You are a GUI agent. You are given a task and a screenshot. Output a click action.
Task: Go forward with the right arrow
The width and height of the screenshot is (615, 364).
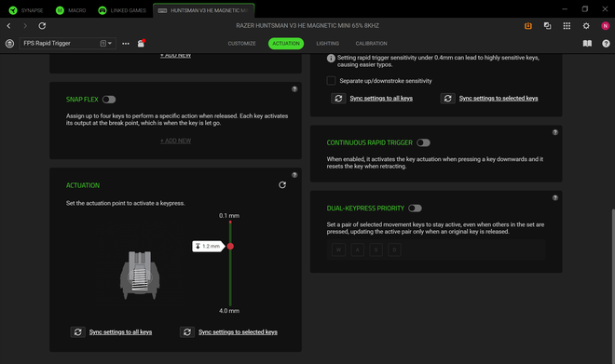click(25, 26)
